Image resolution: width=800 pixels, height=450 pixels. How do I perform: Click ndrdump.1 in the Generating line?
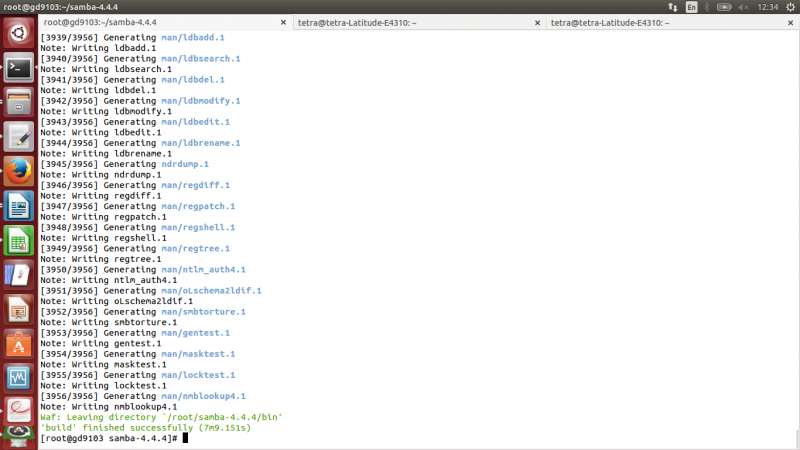coord(185,164)
